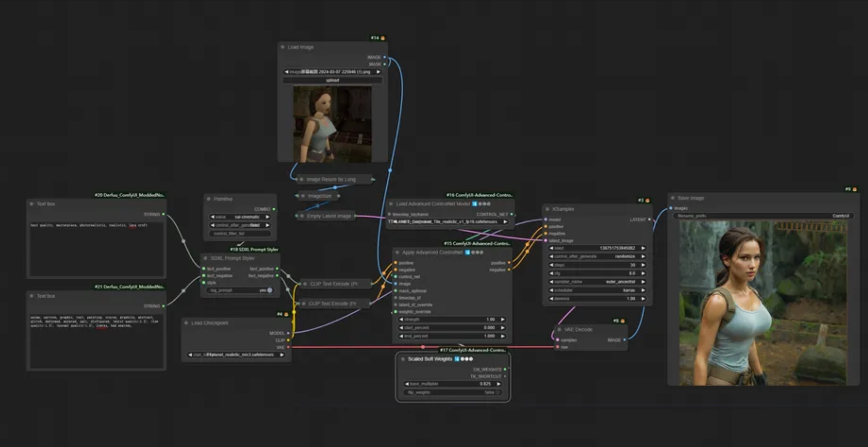The height and width of the screenshot is (447, 868).
Task: Open control_after_generate combo showing randomize
Action: [x=597, y=257]
